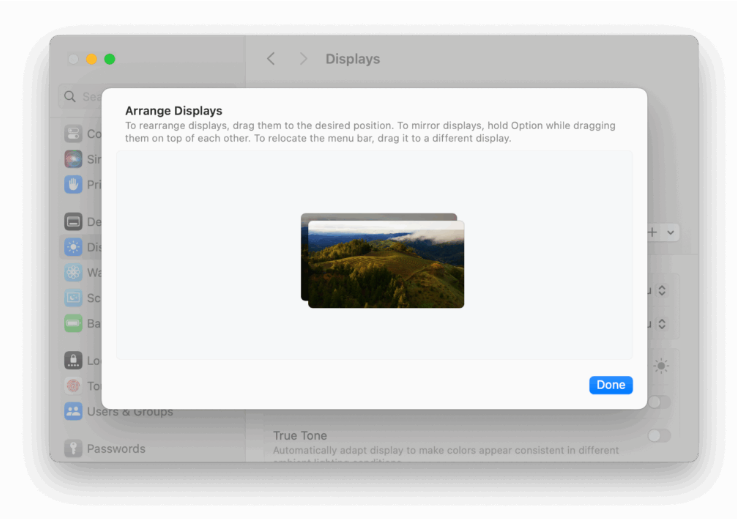737x519 pixels.
Task: Open the upper pop-up menu with up-down arrows
Action: pos(661,290)
